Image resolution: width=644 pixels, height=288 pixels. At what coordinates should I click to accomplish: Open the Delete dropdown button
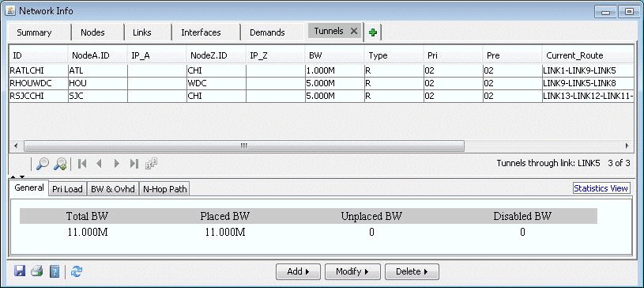(x=412, y=271)
